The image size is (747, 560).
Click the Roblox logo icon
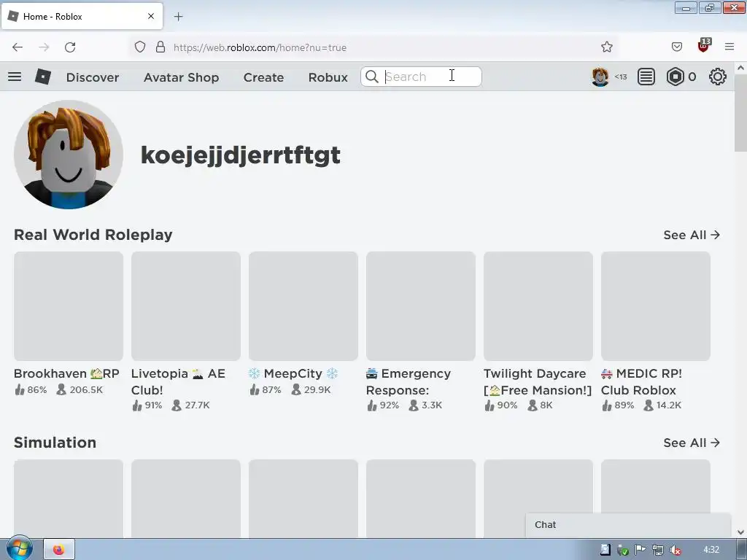(x=43, y=77)
